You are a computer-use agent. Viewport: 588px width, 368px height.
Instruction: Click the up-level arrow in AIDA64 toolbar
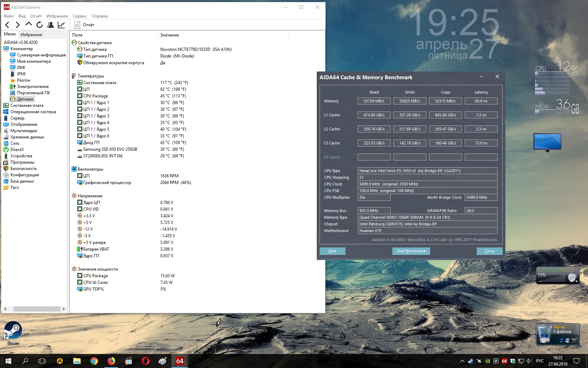pos(29,24)
